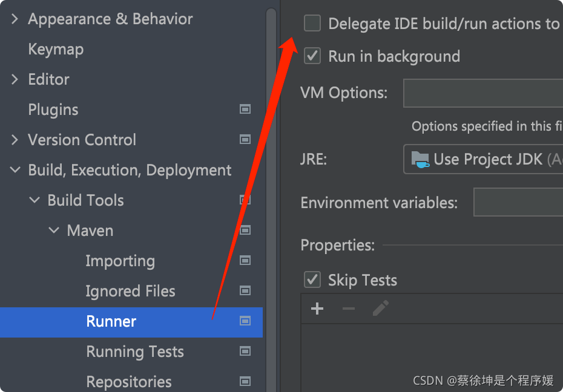Click the minus icon to remove property

348,309
